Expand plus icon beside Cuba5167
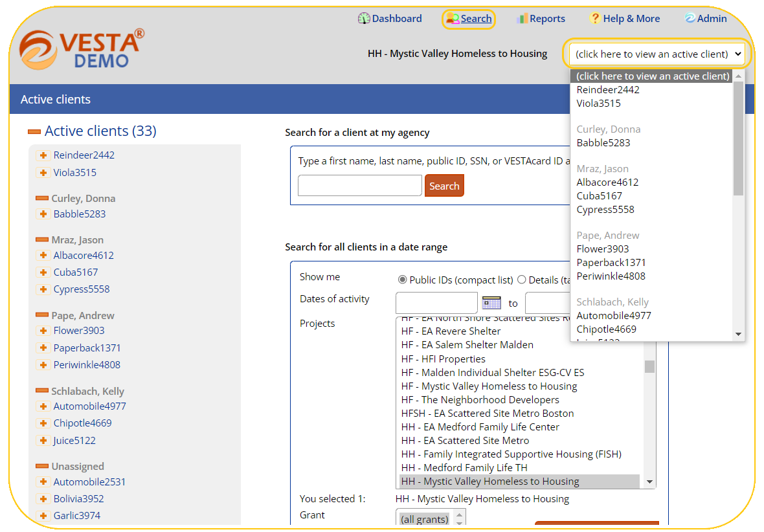This screenshot has width=764, height=532. click(43, 272)
